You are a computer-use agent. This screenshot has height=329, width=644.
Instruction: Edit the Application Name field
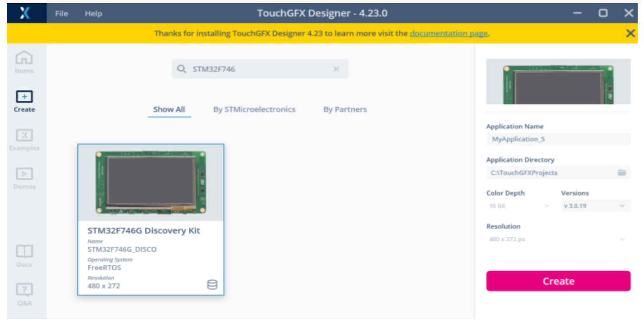click(558, 139)
